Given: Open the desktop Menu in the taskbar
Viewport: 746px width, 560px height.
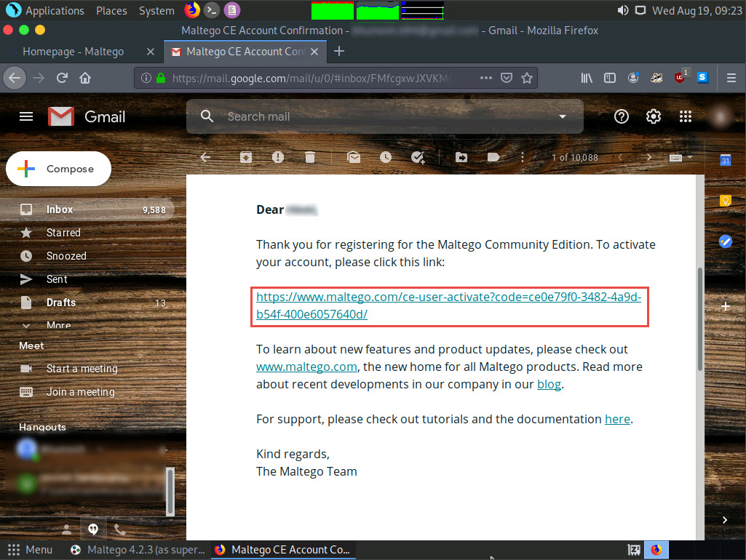Looking at the screenshot, I should (30, 550).
